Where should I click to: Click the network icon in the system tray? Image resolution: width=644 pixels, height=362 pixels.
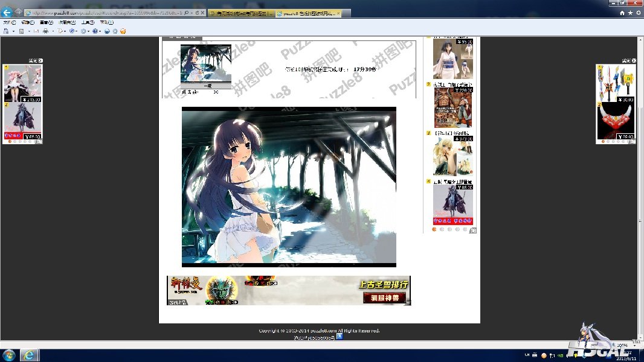click(552, 355)
